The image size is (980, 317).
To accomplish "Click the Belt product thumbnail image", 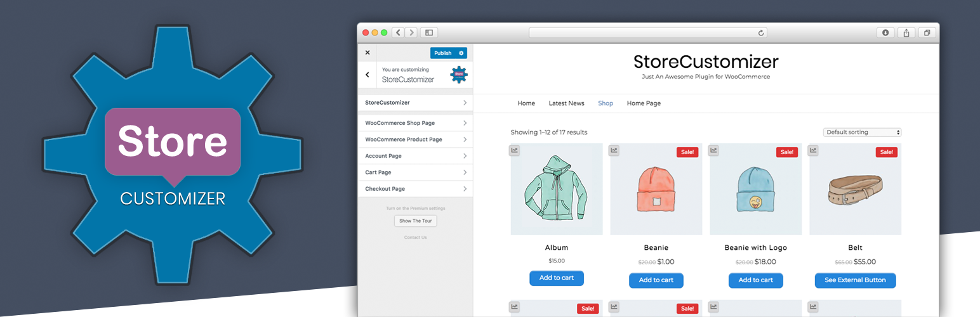I will (x=855, y=190).
